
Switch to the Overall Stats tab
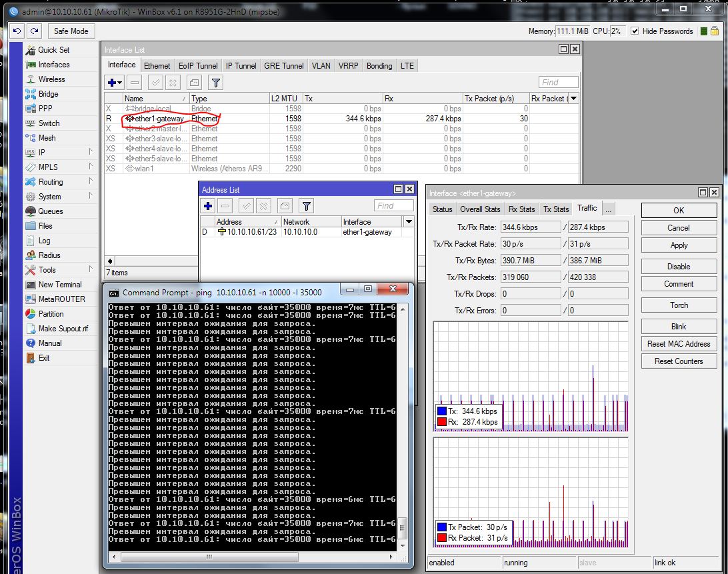tap(480, 209)
